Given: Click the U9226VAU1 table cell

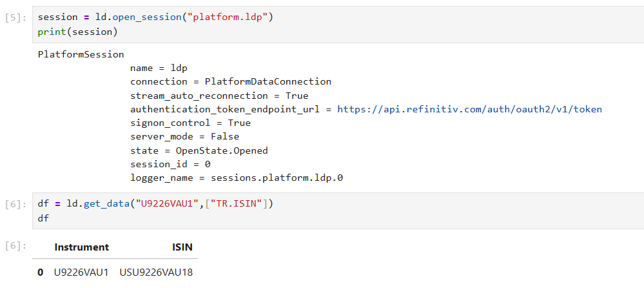Looking at the screenshot, I should pyautogui.click(x=81, y=273).
